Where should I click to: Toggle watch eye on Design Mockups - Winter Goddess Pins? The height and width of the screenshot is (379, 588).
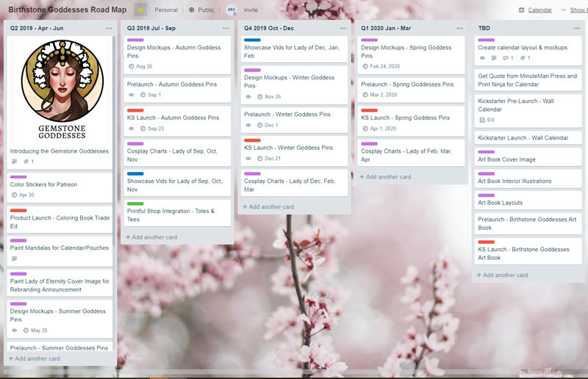[x=249, y=96]
